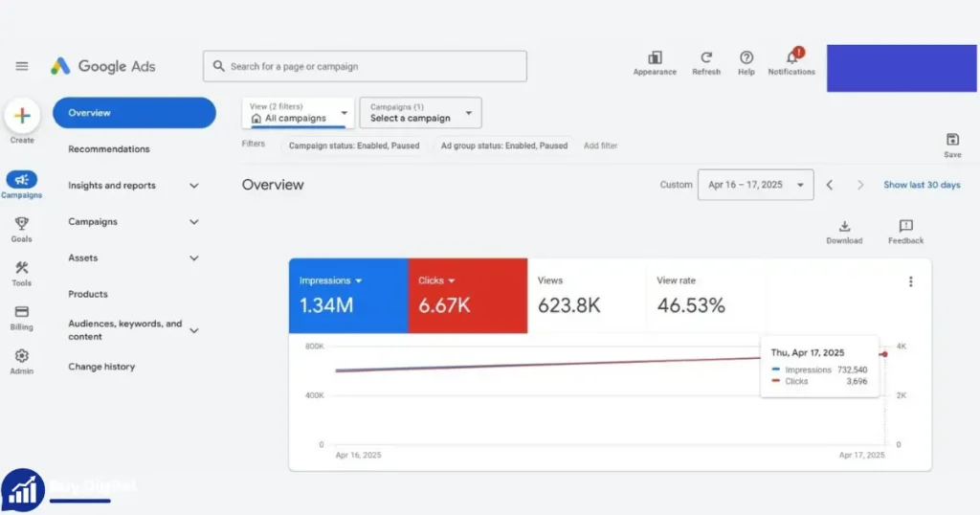Click the 732,540 impressions tooltip value
The width and height of the screenshot is (980, 515).
tap(853, 370)
